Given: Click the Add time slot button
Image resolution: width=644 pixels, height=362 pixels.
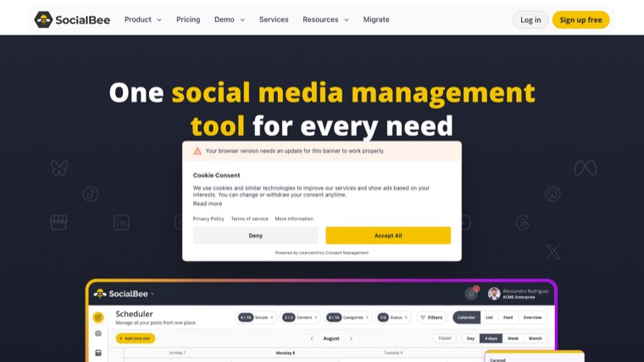Looking at the screenshot, I should pos(135,338).
